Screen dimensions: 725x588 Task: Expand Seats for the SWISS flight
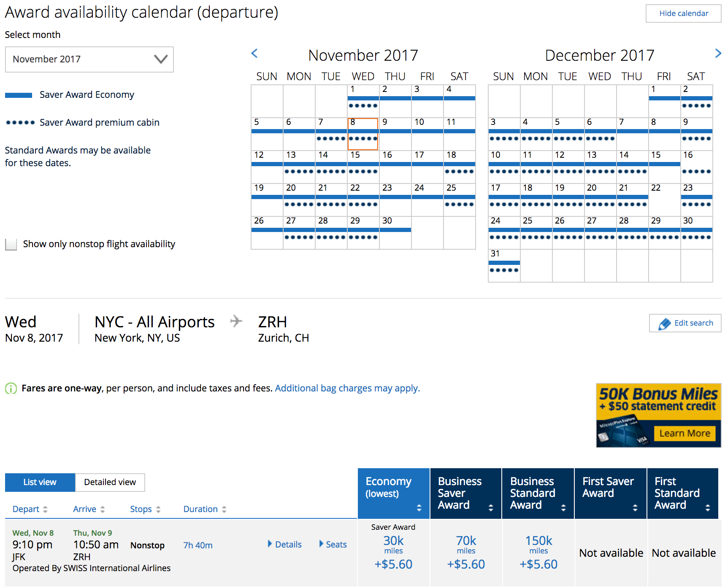point(333,545)
